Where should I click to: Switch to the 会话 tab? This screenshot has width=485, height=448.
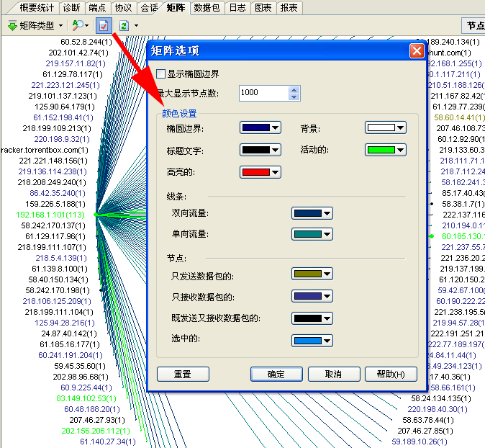[149, 8]
